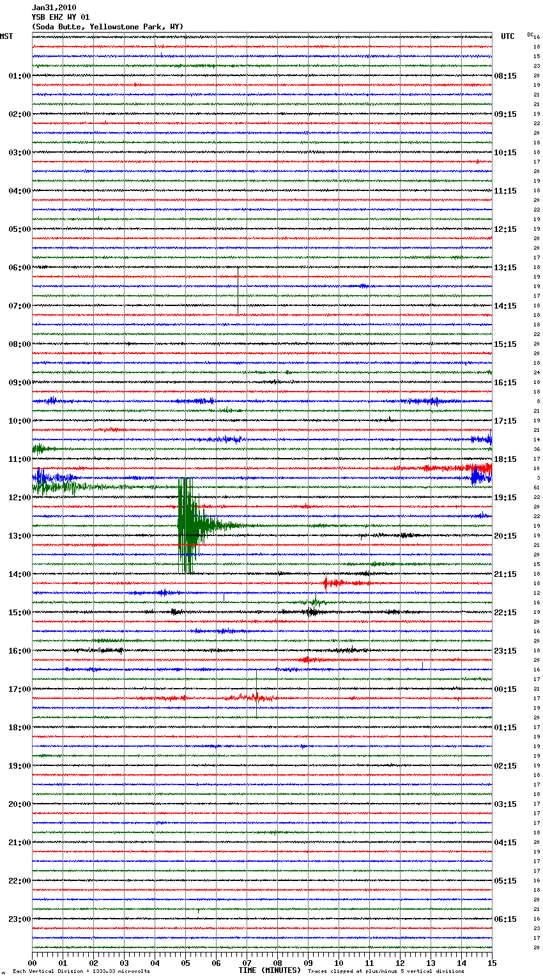Select the 08:00 MST time label
543x980 pixels.
point(20,344)
